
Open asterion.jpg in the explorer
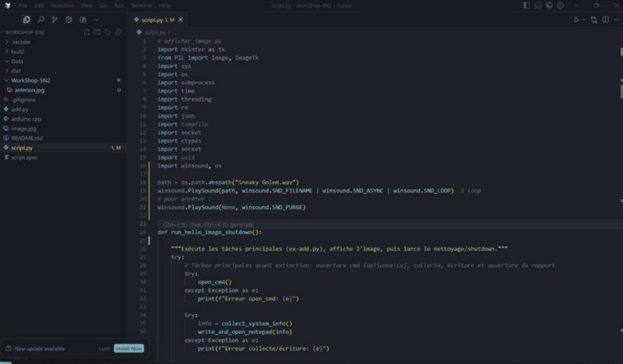click(30, 90)
